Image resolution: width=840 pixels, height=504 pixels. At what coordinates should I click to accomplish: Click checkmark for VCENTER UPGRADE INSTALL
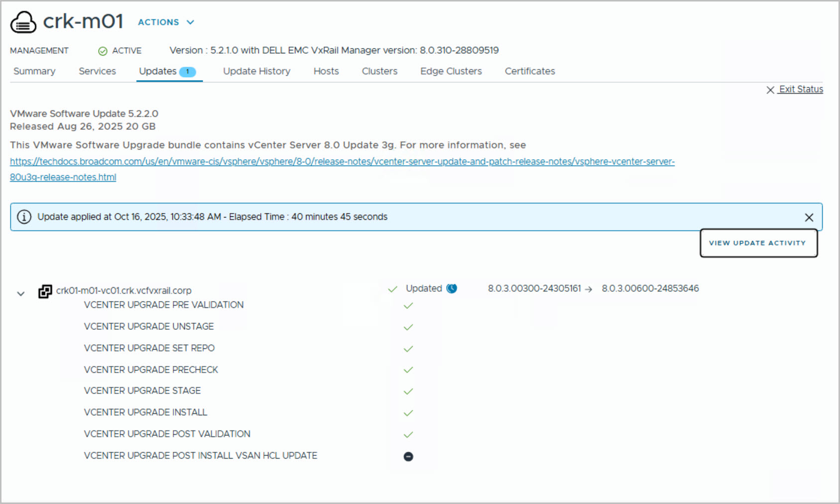(x=408, y=413)
